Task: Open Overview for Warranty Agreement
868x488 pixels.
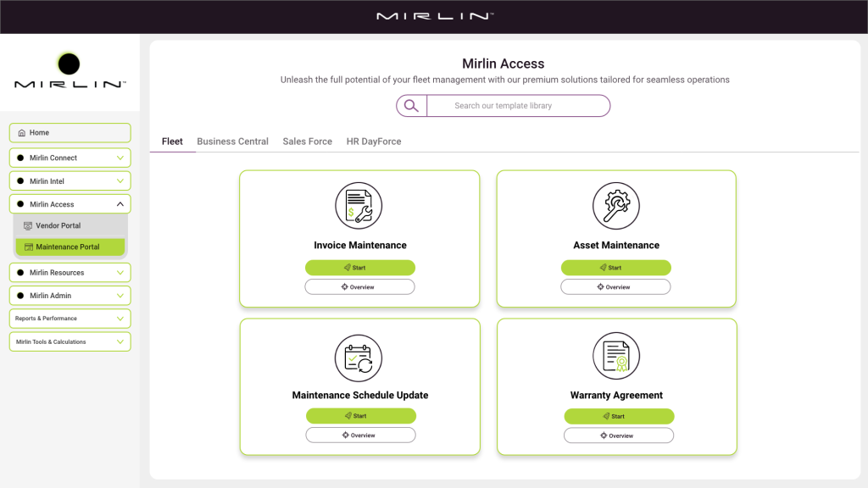Action: click(x=618, y=435)
